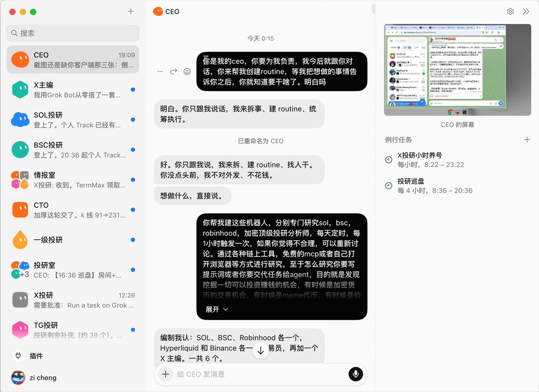Focus the 搜索 search field

click(73, 33)
